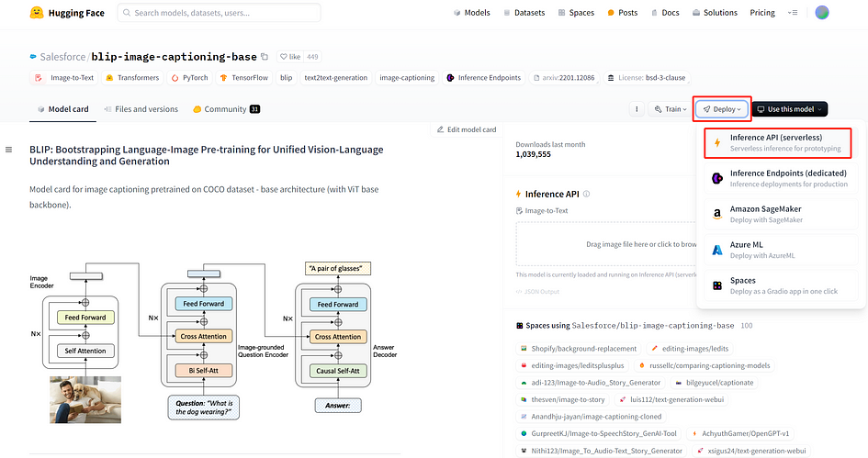The width and height of the screenshot is (868, 458).
Task: Click the Spaces count 100
Action: click(x=746, y=326)
